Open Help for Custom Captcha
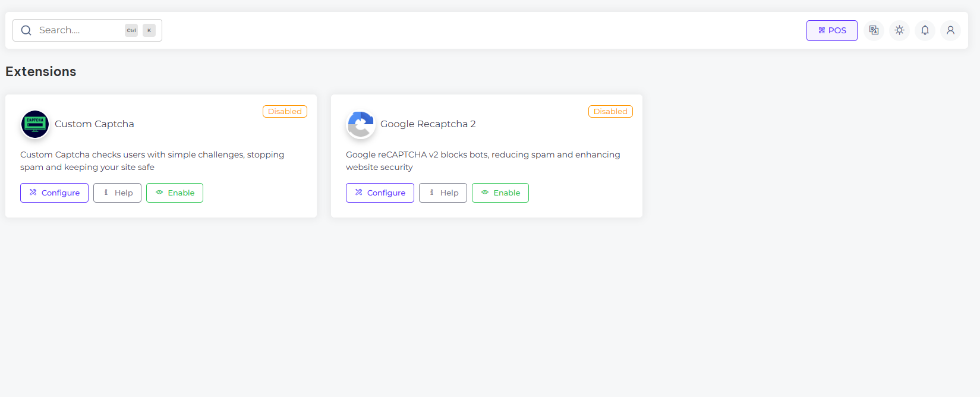 click(117, 193)
